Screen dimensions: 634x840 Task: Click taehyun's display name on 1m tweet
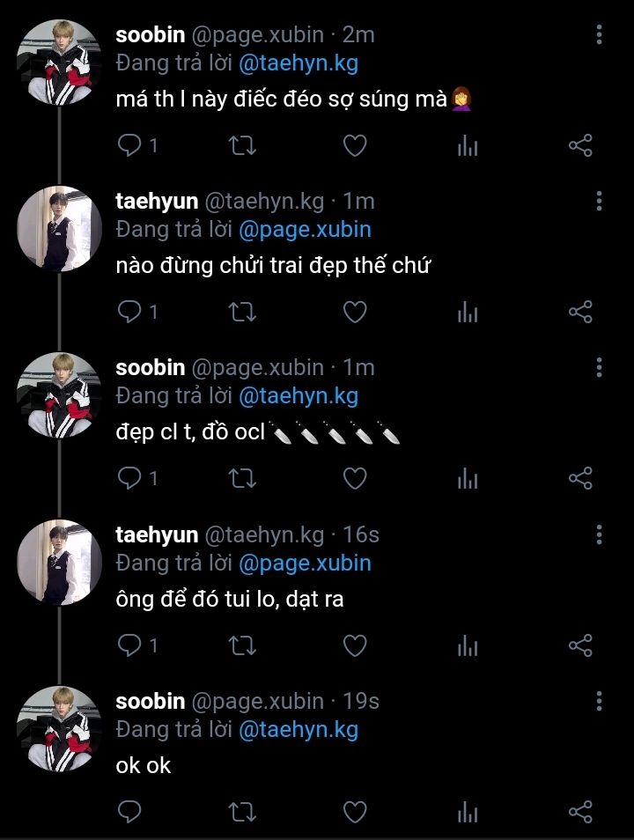(157, 201)
